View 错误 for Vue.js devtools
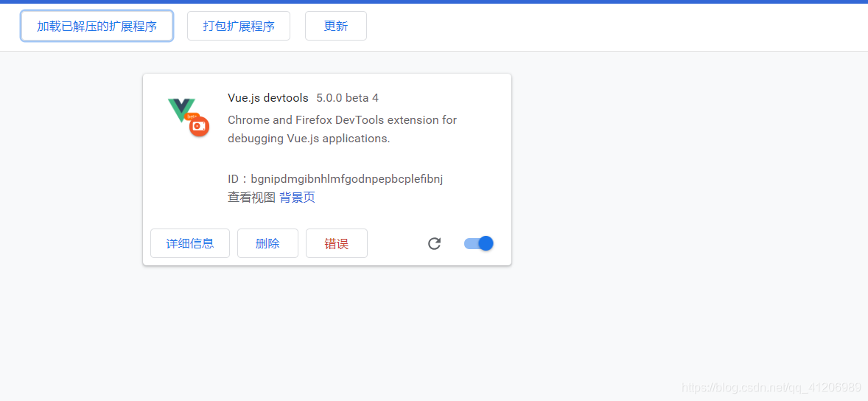Image resolution: width=868 pixels, height=401 pixels. [337, 244]
